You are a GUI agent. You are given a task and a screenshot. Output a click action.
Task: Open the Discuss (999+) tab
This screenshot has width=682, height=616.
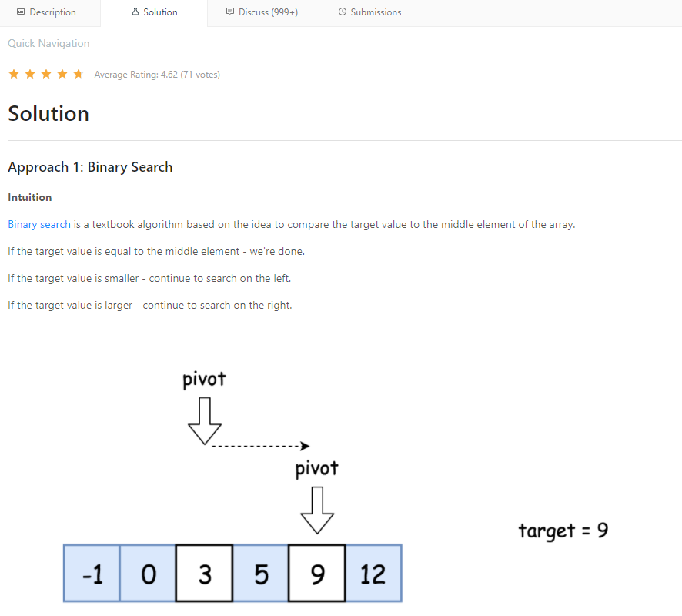point(262,12)
